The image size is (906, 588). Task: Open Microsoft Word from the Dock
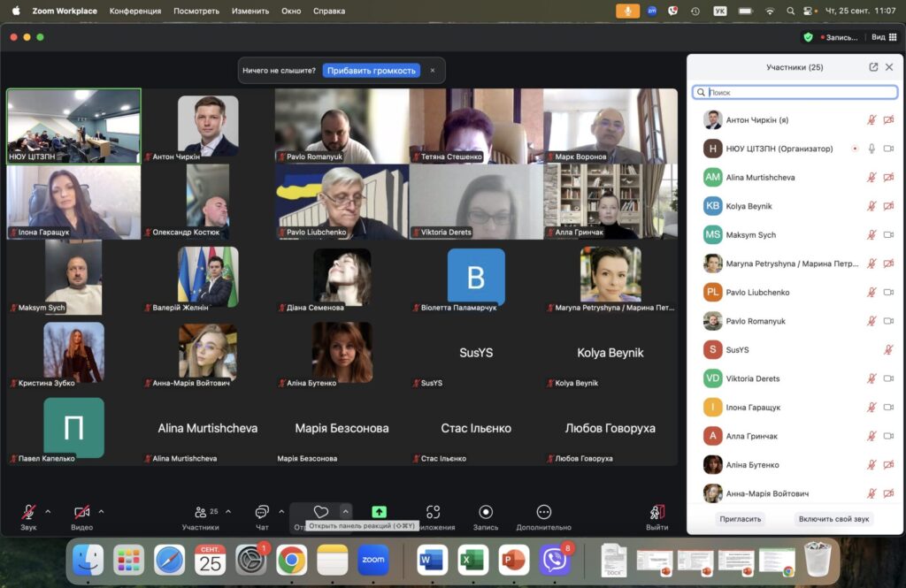tap(432, 560)
